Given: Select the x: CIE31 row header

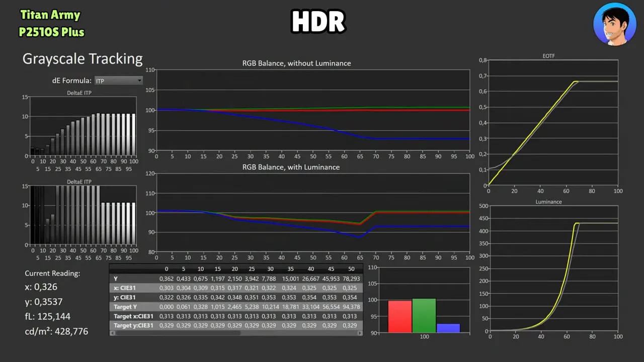Looking at the screenshot, I should click(x=133, y=288).
